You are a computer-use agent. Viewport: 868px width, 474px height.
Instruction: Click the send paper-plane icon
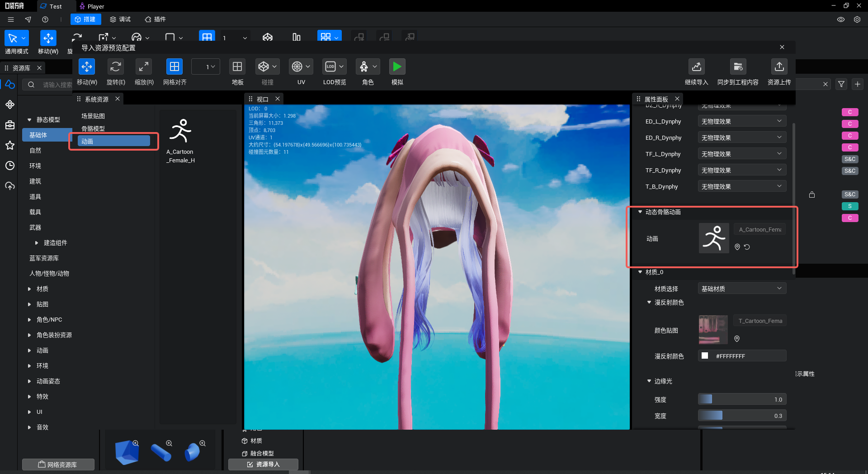click(x=28, y=19)
